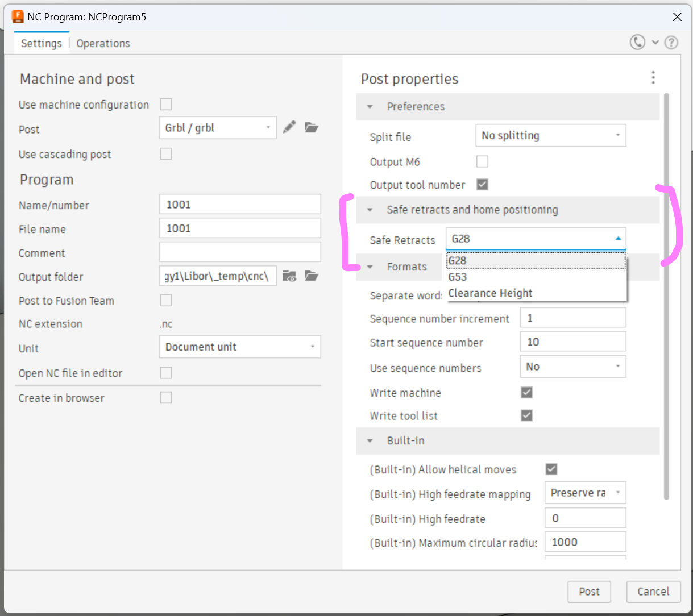693x616 pixels.
Task: Click the Fusion app icon in title bar
Action: pos(18,16)
